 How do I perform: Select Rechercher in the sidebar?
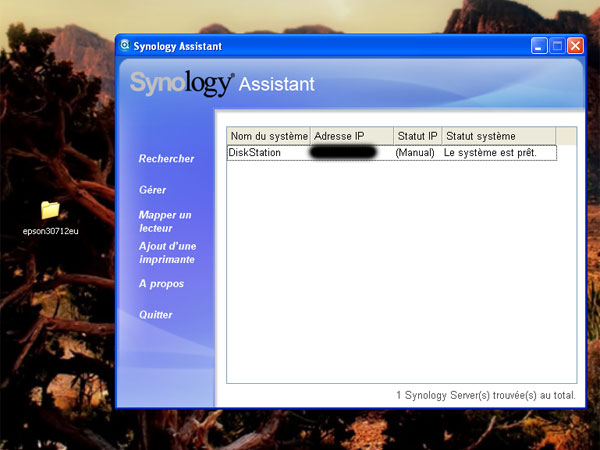[x=166, y=159]
